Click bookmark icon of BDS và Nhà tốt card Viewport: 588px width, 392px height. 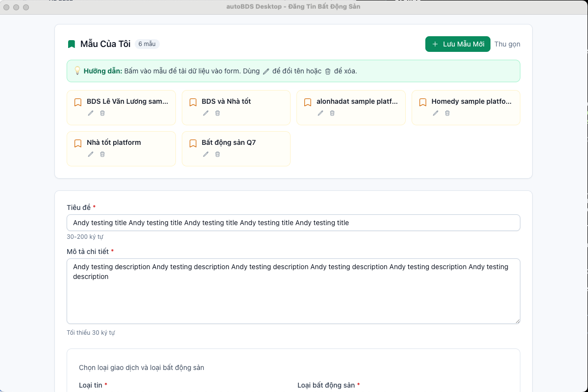pyautogui.click(x=193, y=102)
